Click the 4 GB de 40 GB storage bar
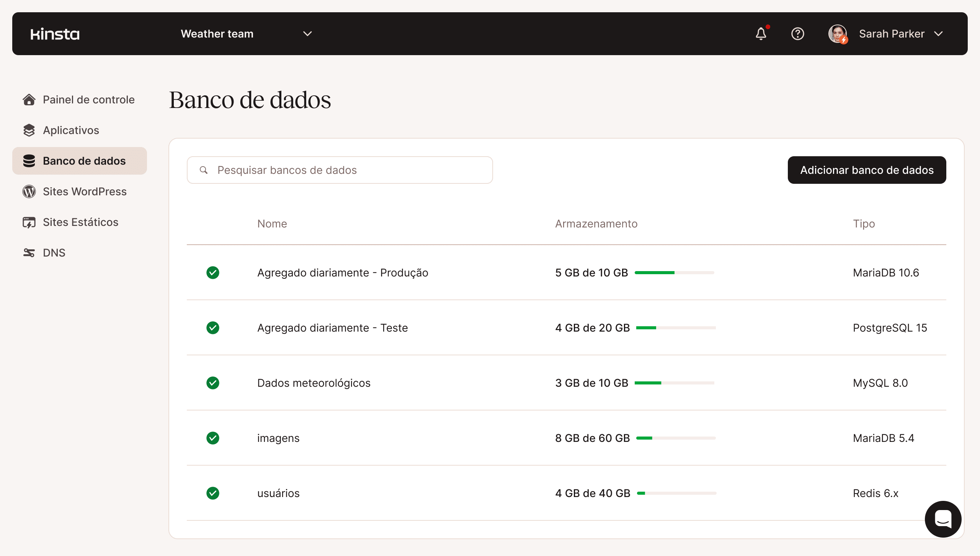980x556 pixels. tap(677, 493)
